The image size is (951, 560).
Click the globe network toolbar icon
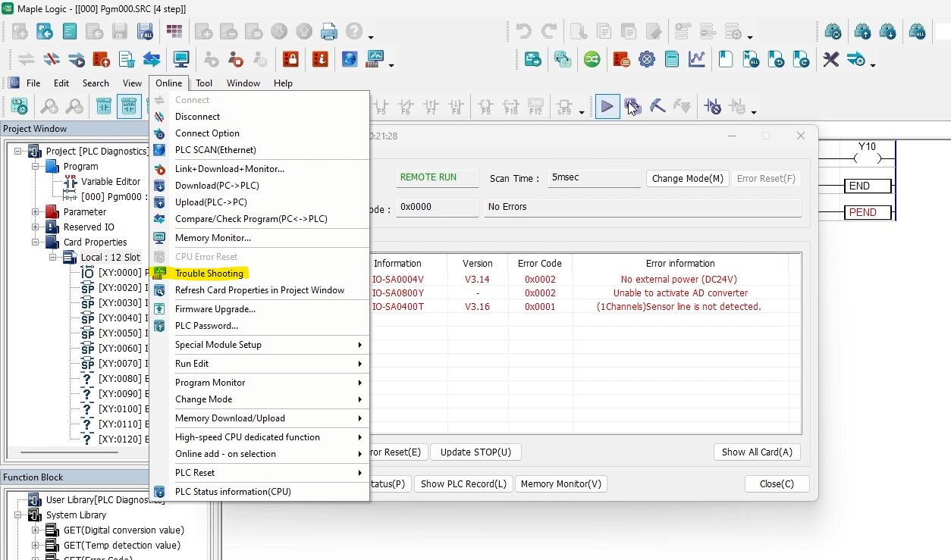pos(350,59)
